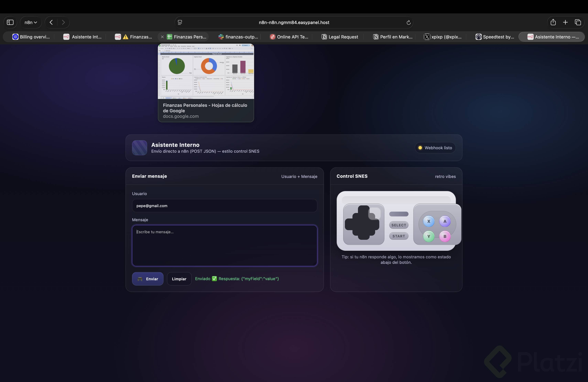Close the Finanzas Personales tab

[162, 37]
